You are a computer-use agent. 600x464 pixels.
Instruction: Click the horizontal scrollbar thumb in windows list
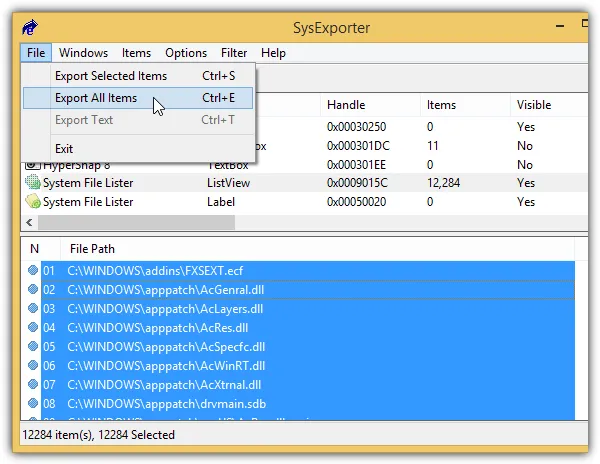click(136, 222)
